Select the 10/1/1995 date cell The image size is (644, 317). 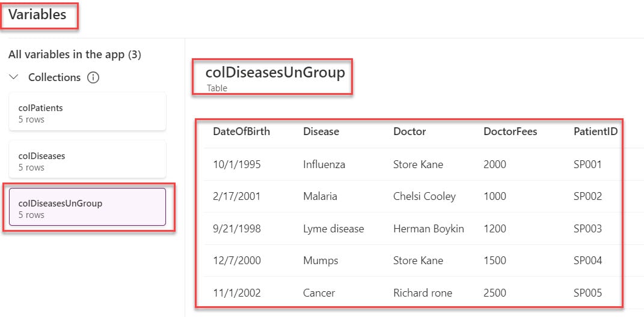[x=236, y=165]
